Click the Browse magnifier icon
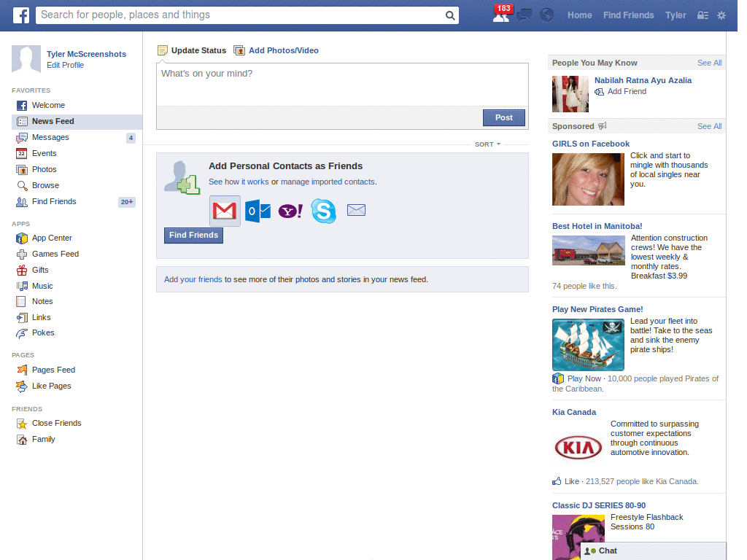 (22, 186)
